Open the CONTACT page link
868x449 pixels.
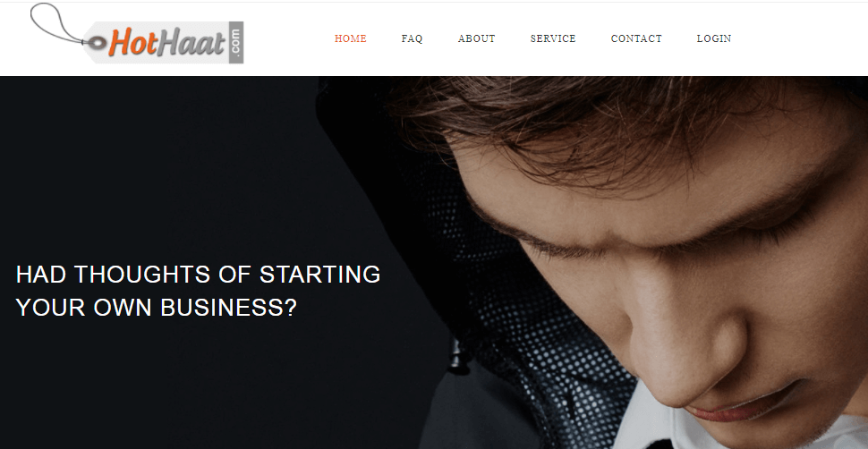[636, 38]
